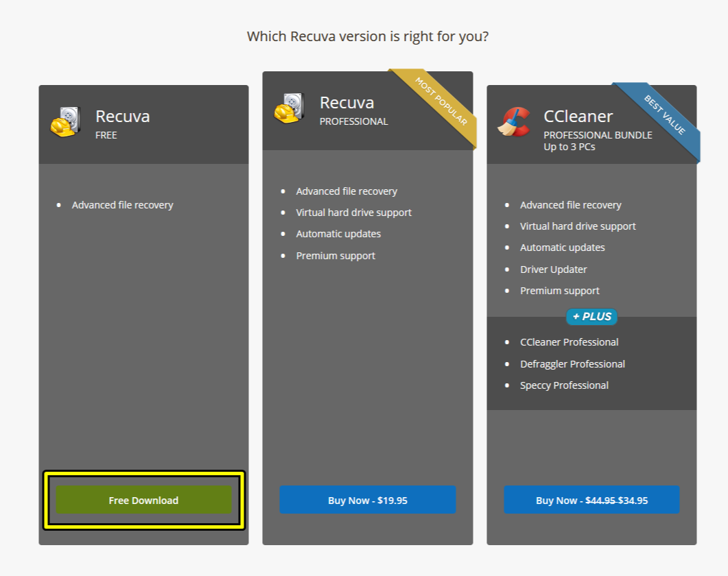Click the Recuva Free hard-hat drive icon
The width and height of the screenshot is (728, 576).
point(65,122)
